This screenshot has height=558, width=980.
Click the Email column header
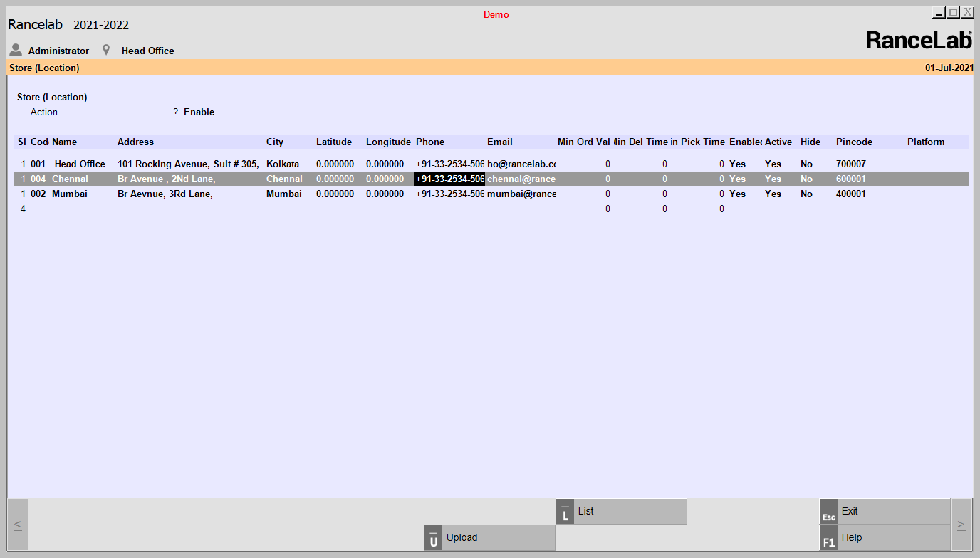pyautogui.click(x=500, y=142)
